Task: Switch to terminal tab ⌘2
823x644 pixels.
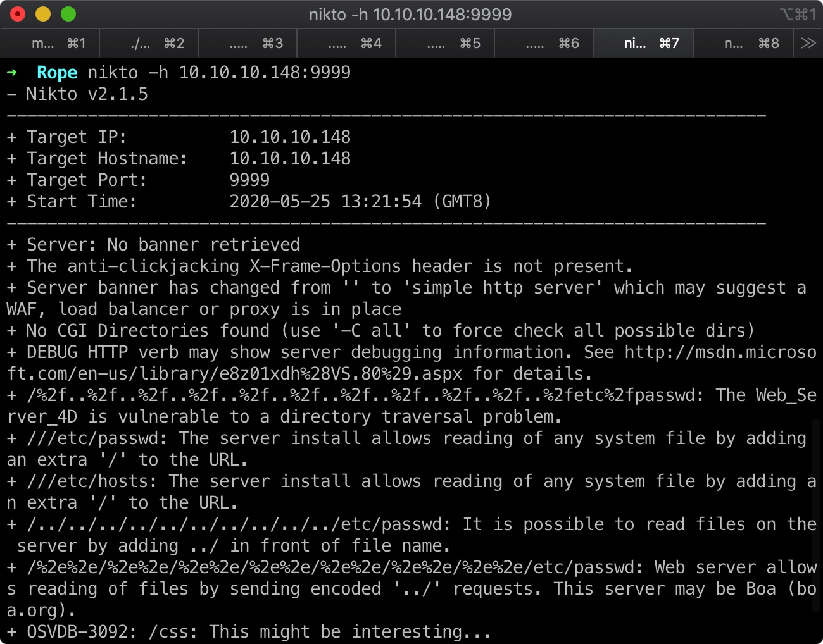Action: tap(149, 43)
